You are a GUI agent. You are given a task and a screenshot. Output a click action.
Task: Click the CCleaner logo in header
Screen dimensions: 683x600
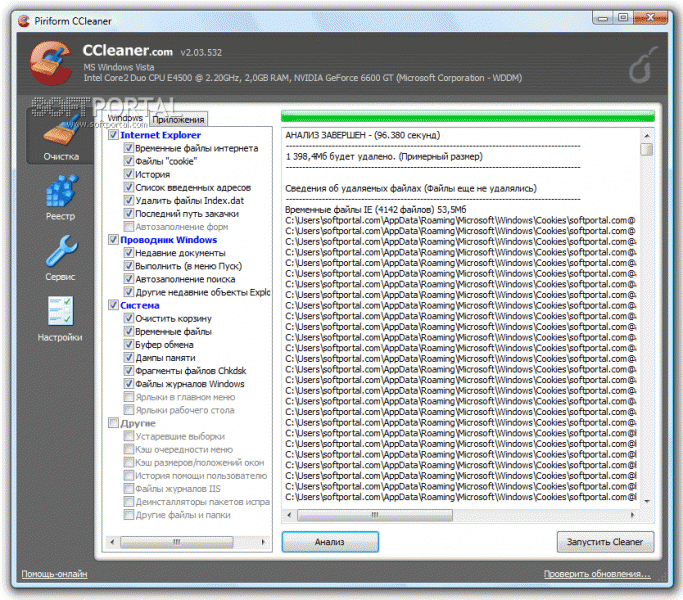[x=51, y=62]
